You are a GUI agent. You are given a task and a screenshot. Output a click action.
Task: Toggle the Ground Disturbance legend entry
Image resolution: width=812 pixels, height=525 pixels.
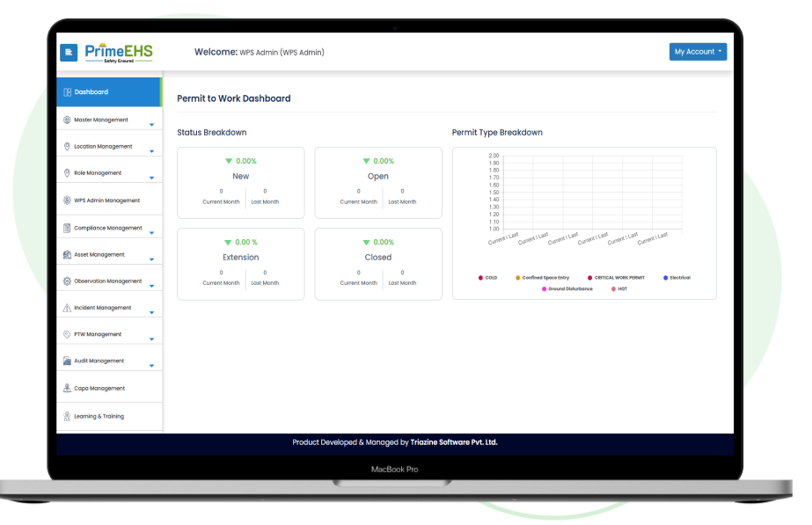tap(567, 288)
